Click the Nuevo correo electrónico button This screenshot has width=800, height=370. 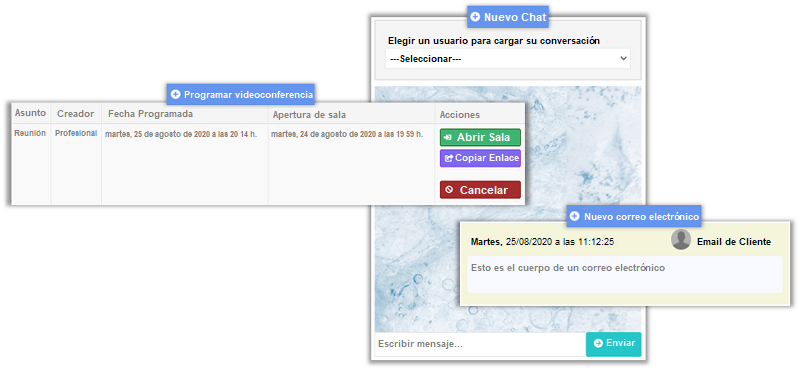634,216
